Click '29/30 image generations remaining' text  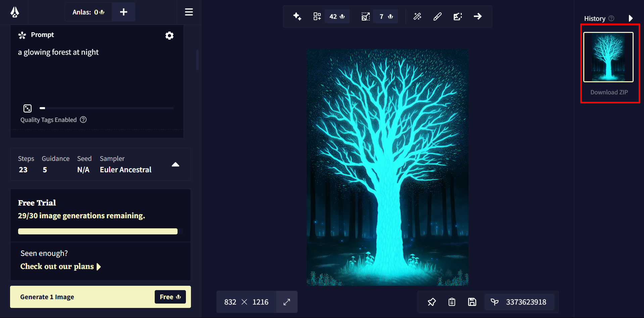82,216
